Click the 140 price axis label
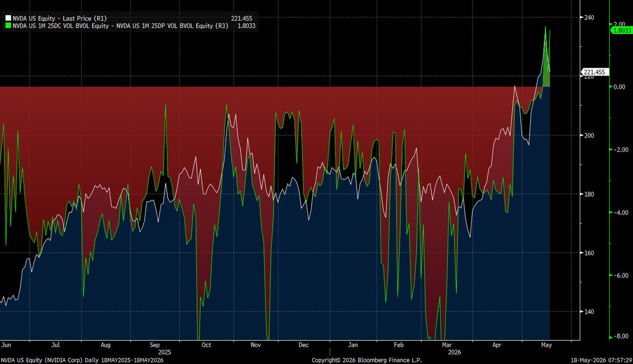Viewport: 633px width, 364px height. pos(589,312)
